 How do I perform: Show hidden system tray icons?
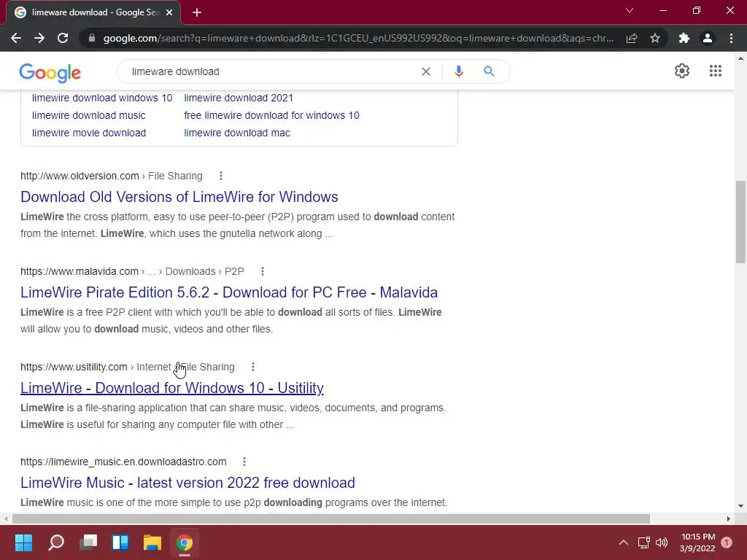click(x=623, y=542)
